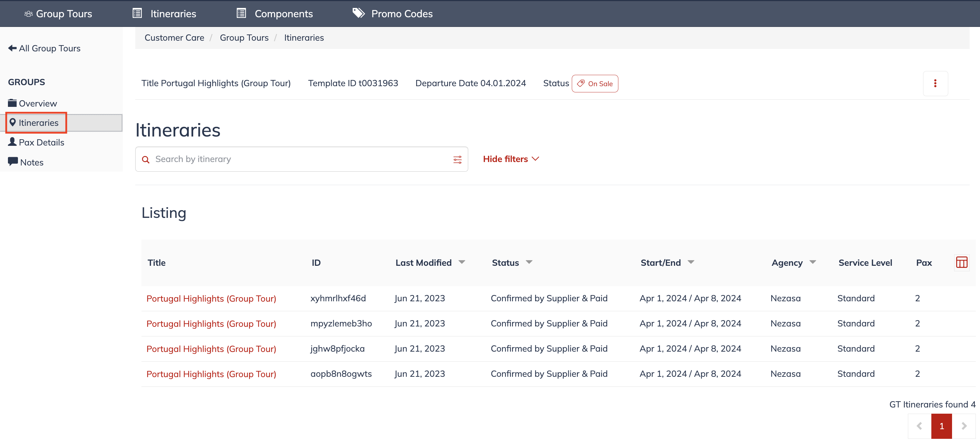Screen dimensions: 980x444
Task: Open the Start/End column dropdown arrow
Action: pyautogui.click(x=691, y=262)
